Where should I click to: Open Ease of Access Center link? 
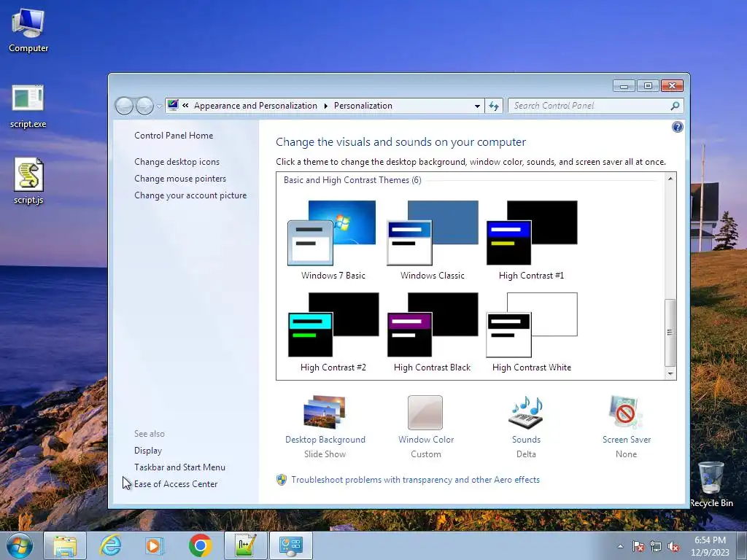tap(176, 484)
